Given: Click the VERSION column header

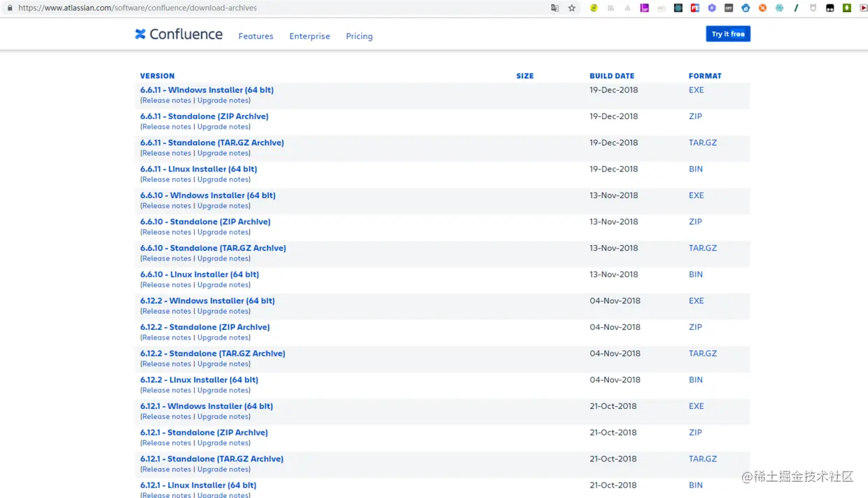Looking at the screenshot, I should click(157, 76).
